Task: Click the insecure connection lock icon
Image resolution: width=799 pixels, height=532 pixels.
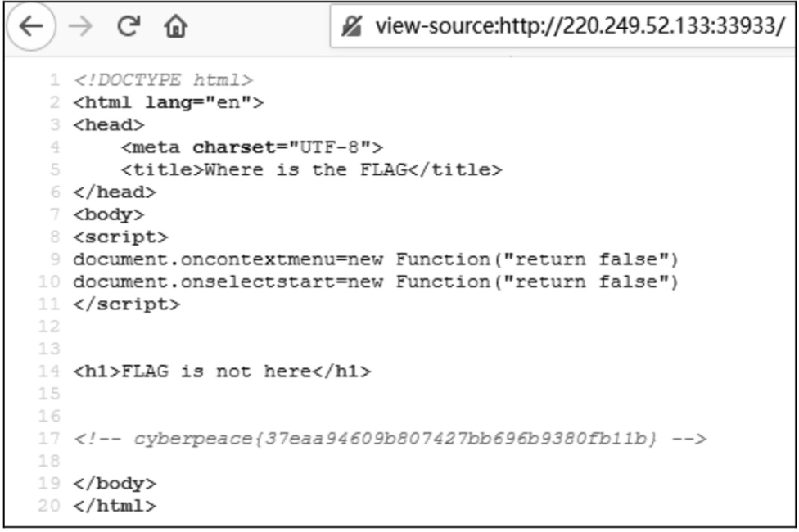Action: (351, 26)
